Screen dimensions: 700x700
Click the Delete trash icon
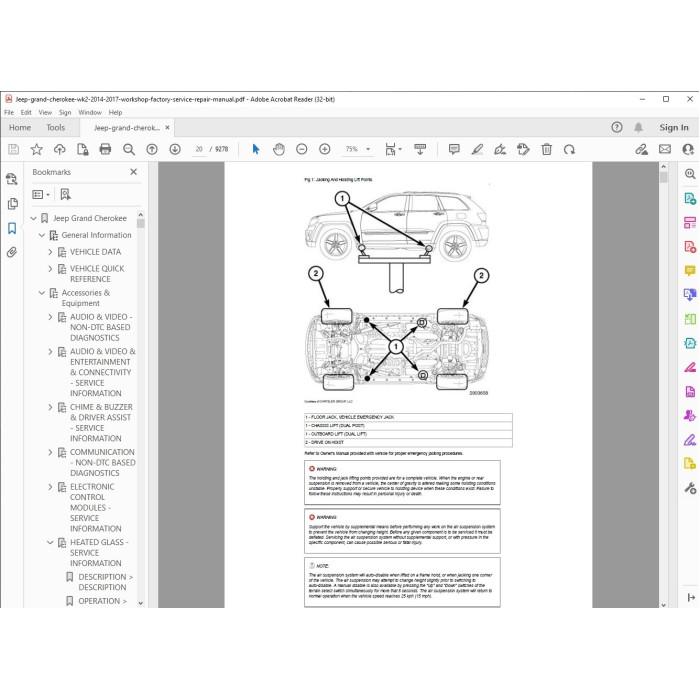click(x=546, y=149)
